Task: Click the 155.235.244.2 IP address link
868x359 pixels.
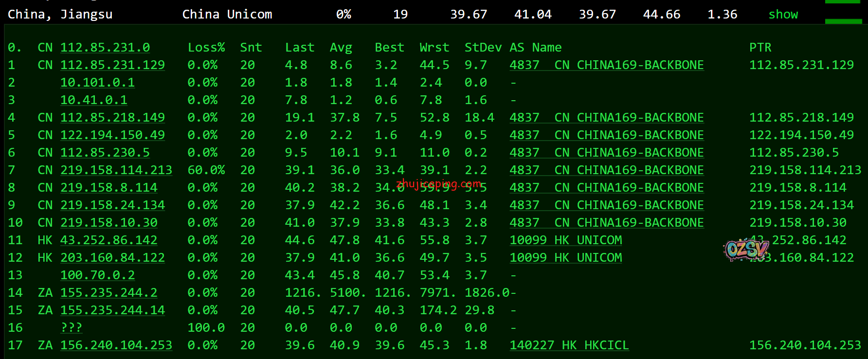Action: [x=108, y=293]
